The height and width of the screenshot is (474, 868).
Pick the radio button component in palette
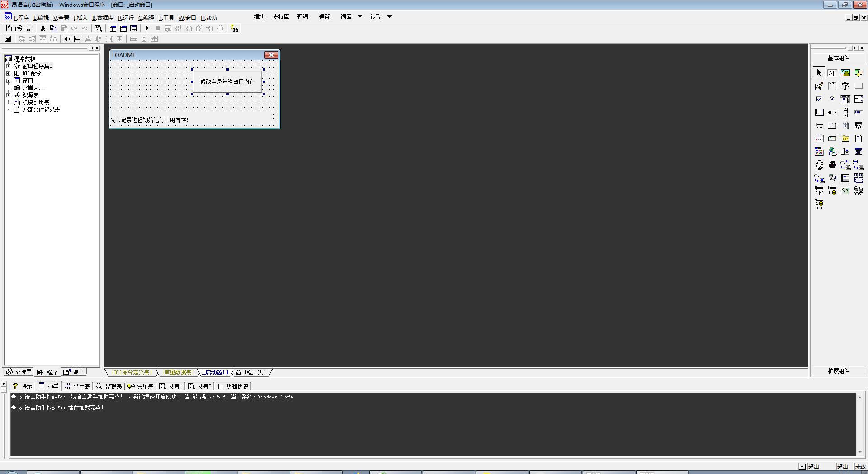pyautogui.click(x=832, y=99)
